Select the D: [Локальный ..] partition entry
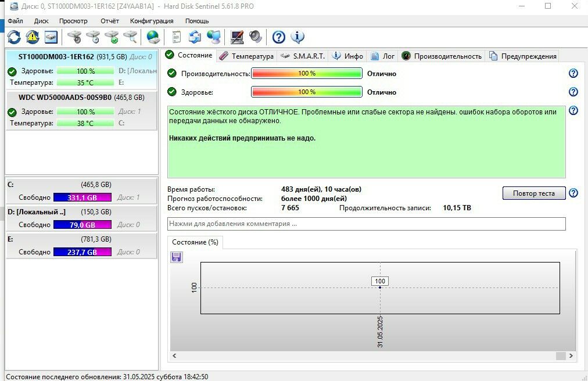This screenshot has width=588, height=381. [81, 218]
